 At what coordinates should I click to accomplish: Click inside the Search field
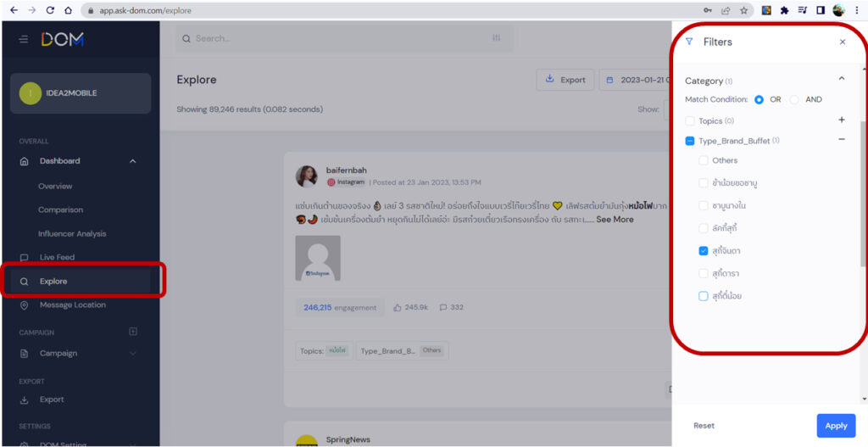tap(344, 38)
